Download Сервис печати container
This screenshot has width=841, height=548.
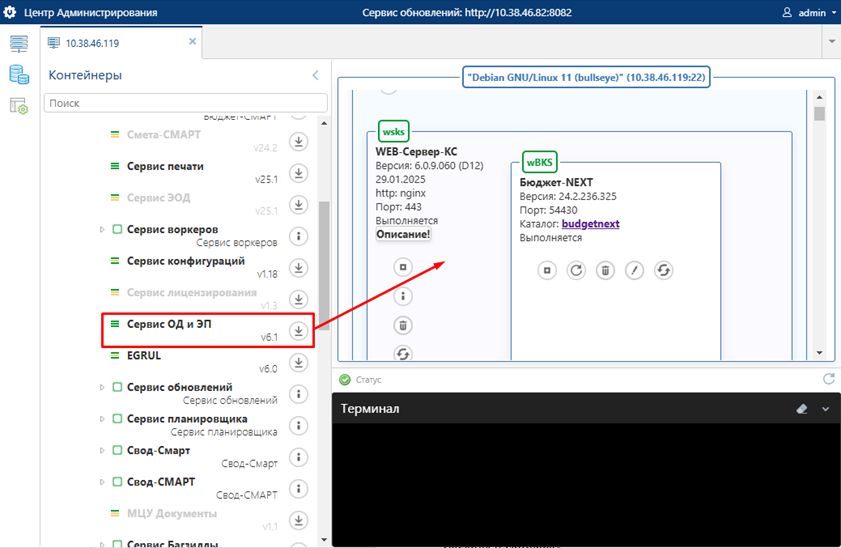[x=299, y=173]
